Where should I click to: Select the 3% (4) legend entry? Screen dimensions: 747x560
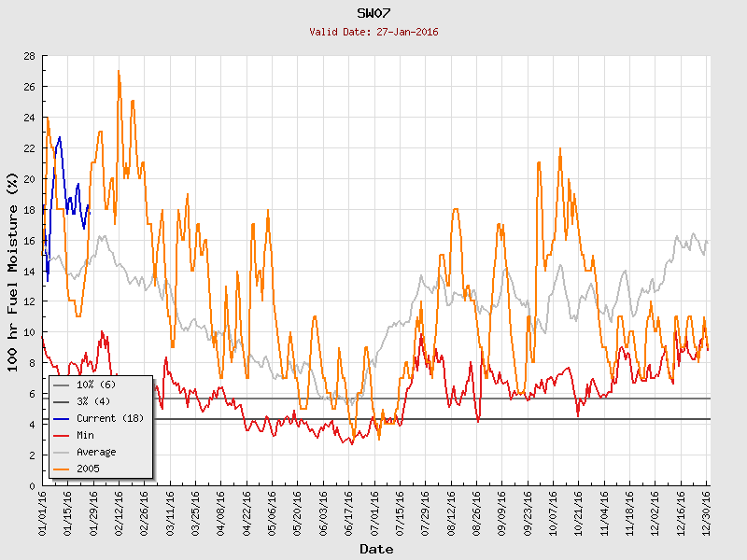click(x=94, y=401)
